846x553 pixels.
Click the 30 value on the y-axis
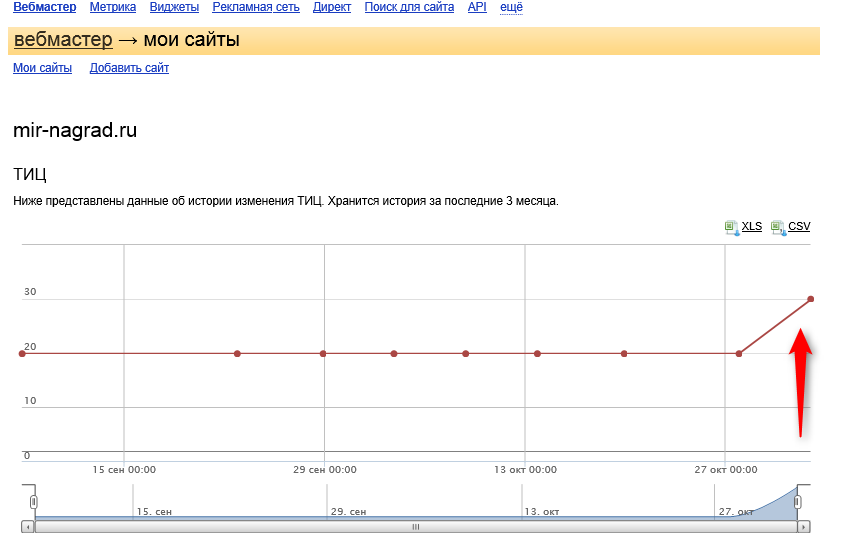pos(30,292)
